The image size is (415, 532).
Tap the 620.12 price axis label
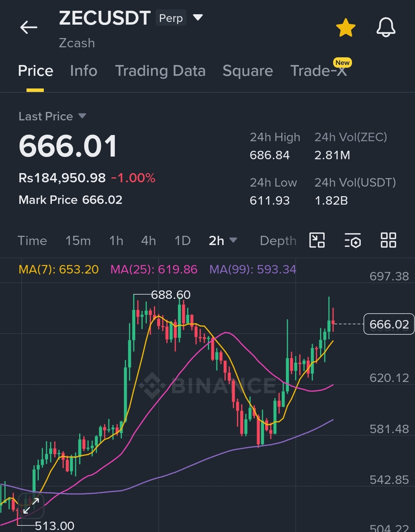click(x=389, y=378)
